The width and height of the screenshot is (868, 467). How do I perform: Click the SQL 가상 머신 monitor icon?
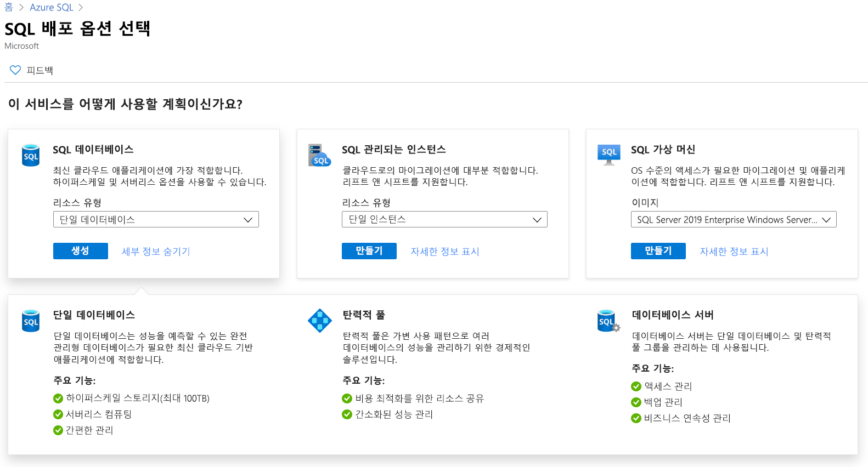click(x=609, y=155)
